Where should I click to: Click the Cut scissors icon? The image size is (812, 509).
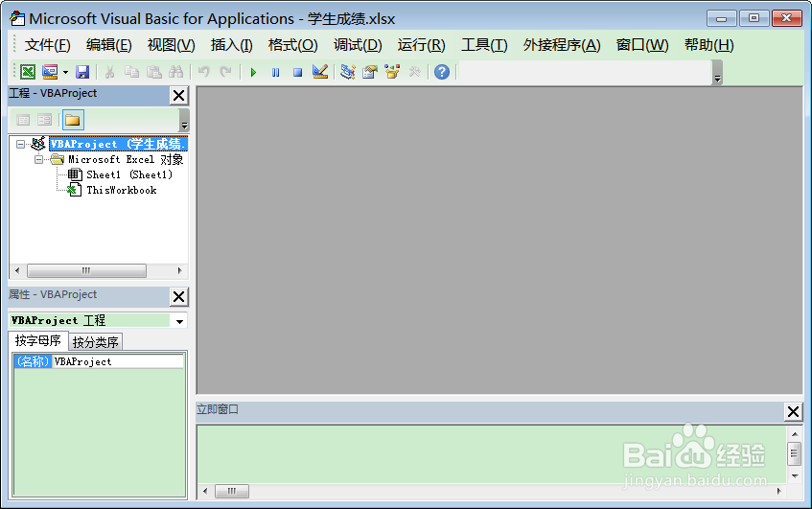(109, 72)
